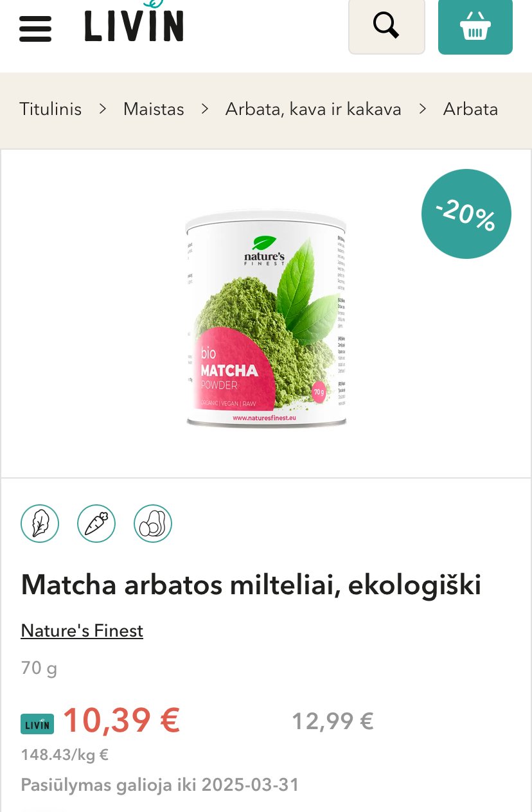Open the Arbata breadcrumb category

(x=470, y=109)
